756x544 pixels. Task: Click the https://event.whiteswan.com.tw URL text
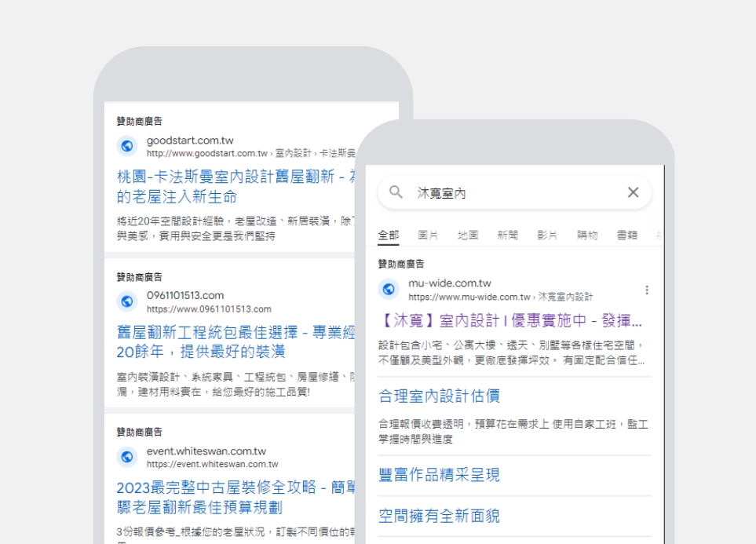(x=212, y=465)
